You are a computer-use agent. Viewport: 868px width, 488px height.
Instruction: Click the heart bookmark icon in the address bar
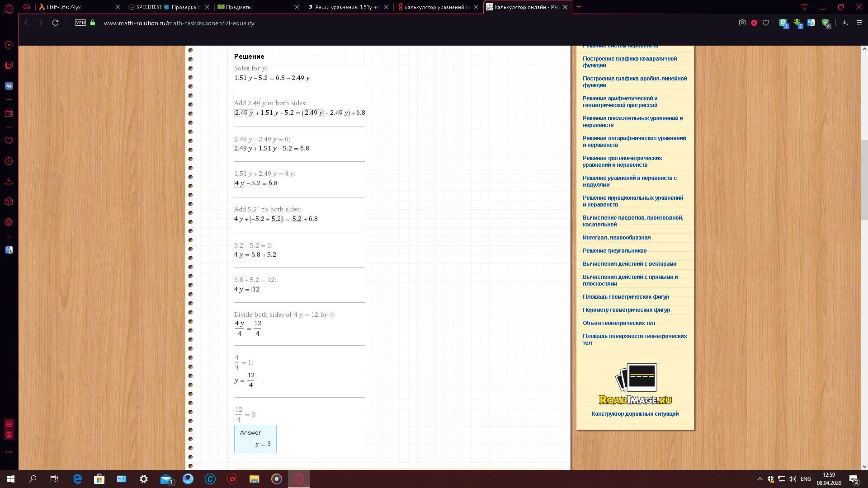766,23
